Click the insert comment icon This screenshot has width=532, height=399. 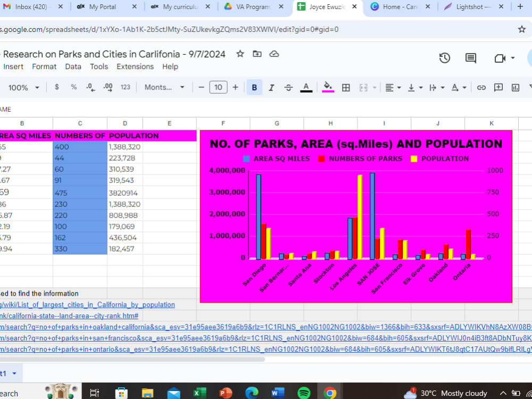(x=498, y=88)
